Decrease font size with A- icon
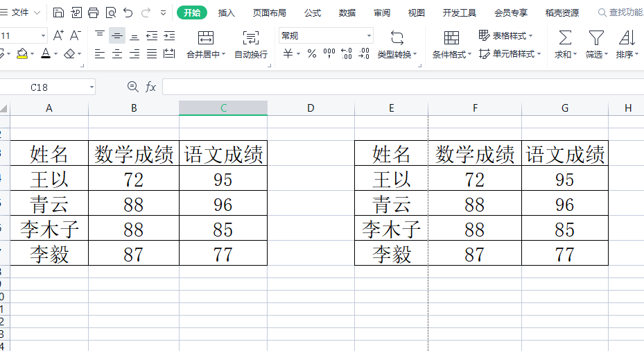644x351 pixels. point(75,35)
